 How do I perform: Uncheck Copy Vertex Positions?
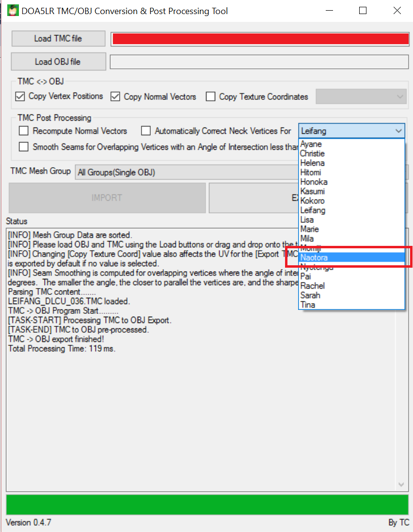(19, 97)
